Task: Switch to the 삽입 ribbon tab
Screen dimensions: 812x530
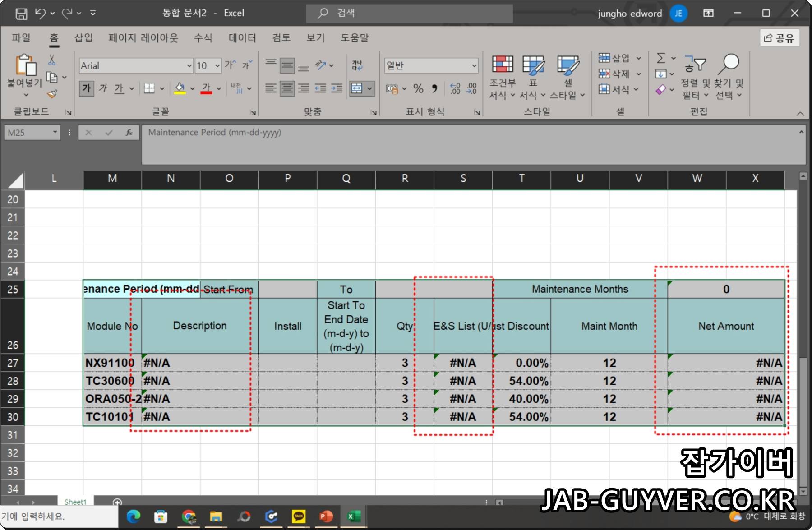Action: 83,38
